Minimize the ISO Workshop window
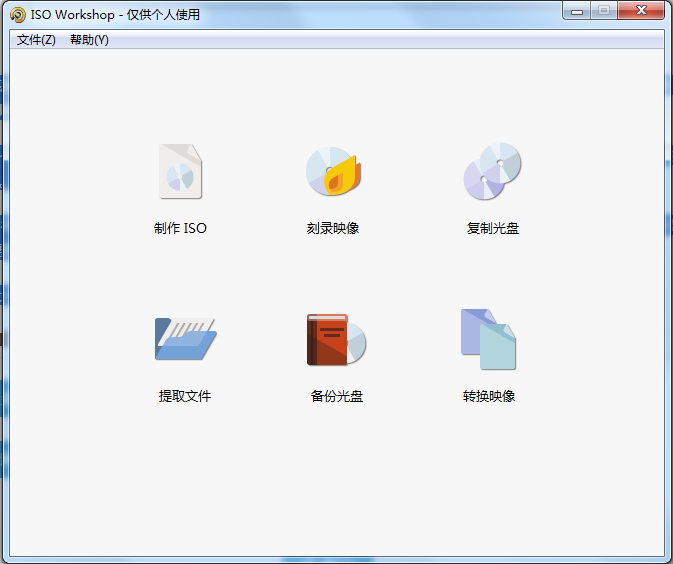Viewport: 673px width, 564px height. 577,11
